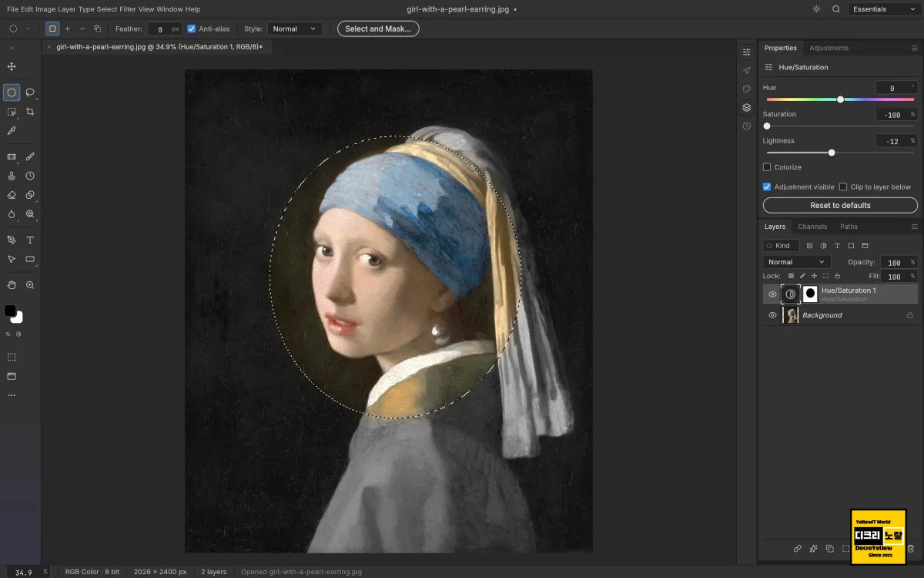
Task: Open Layers panel menu
Action: pos(915,227)
